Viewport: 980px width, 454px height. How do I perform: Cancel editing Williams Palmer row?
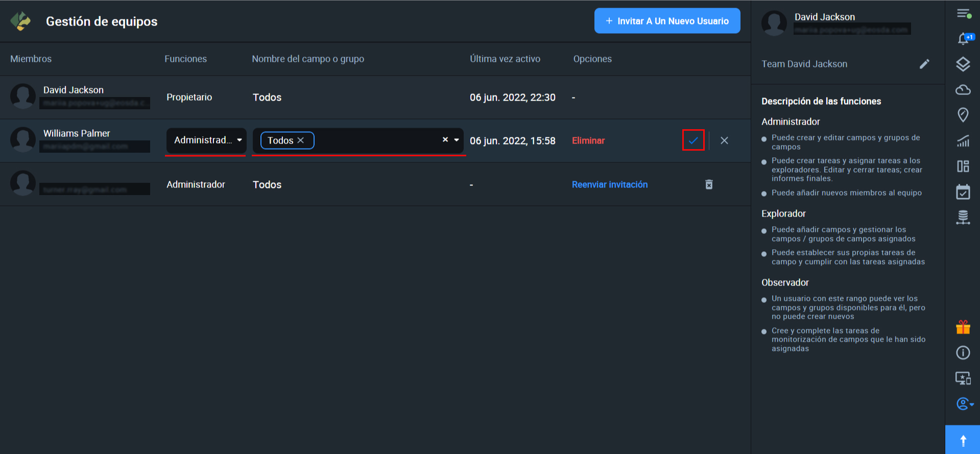724,140
